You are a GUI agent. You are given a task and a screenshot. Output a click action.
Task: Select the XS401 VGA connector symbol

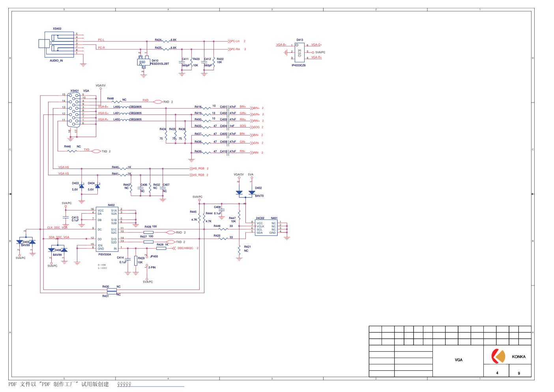[74, 110]
